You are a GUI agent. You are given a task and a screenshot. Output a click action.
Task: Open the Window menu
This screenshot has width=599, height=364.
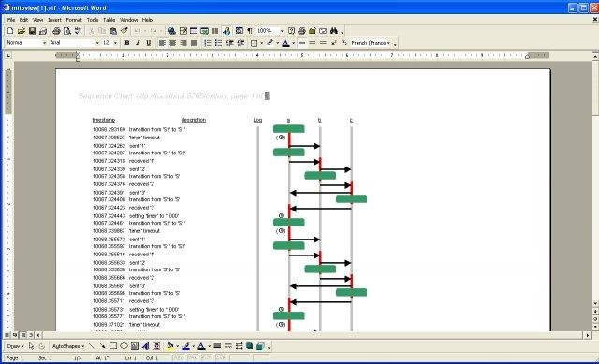[128, 20]
